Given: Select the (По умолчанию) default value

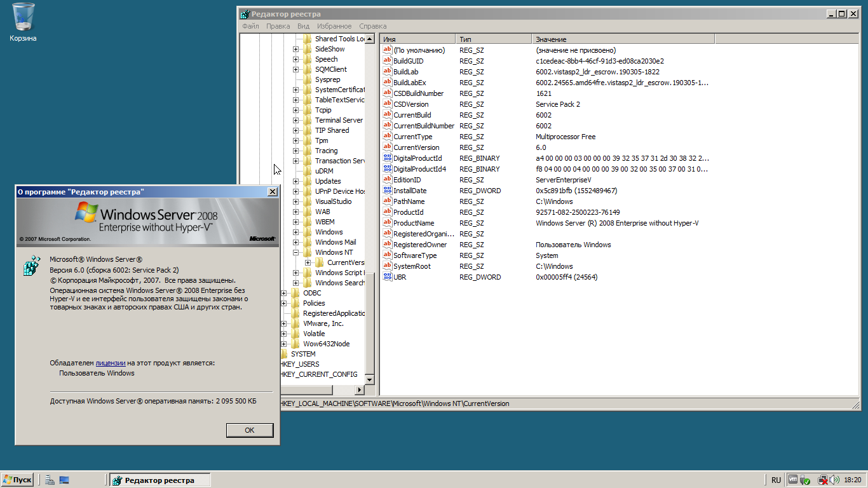Looking at the screenshot, I should (419, 50).
